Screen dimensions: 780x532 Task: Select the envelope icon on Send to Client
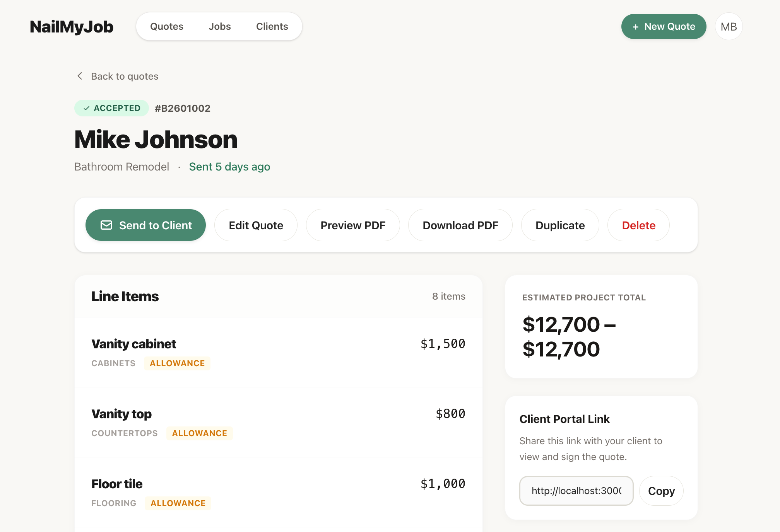(x=107, y=225)
